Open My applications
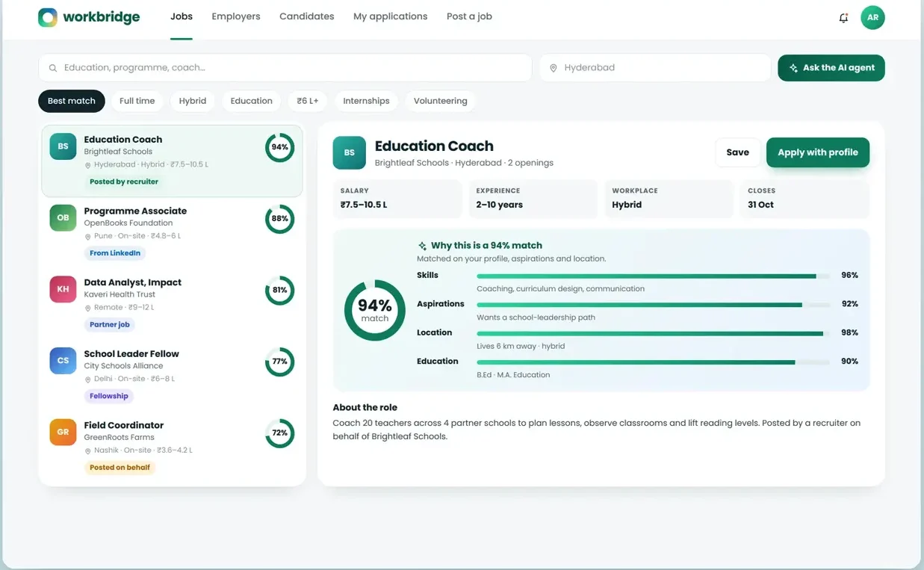Image resolution: width=924 pixels, height=570 pixels. (391, 16)
